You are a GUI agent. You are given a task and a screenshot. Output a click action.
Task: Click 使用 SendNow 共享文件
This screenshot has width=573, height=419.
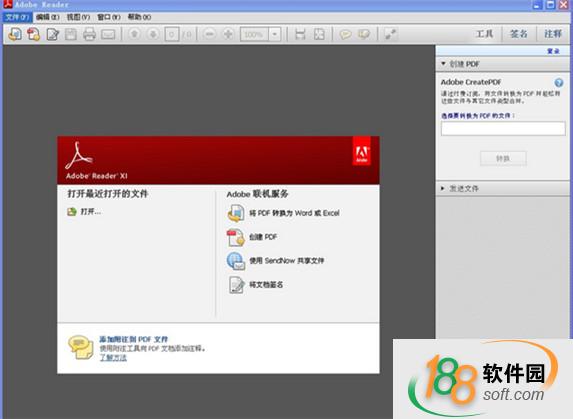pos(287,260)
